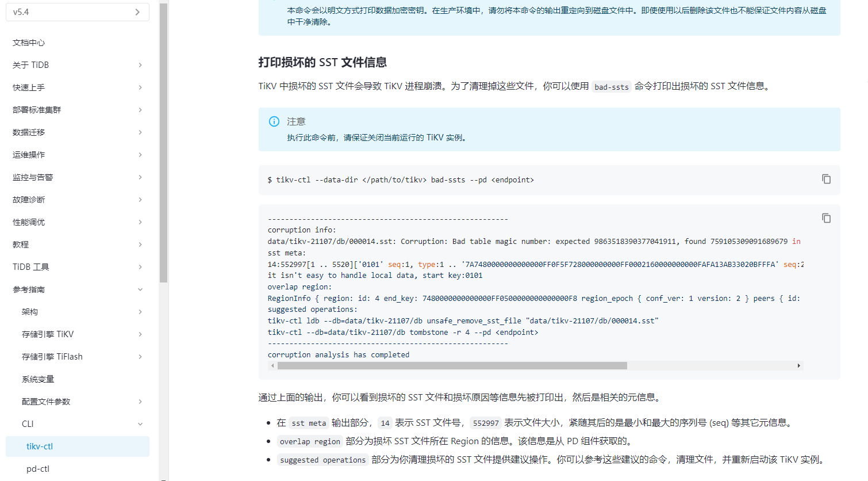This screenshot has width=868, height=481.
Task: Click the 打印损坏的 SST 文件信息 heading
Action: coord(322,62)
